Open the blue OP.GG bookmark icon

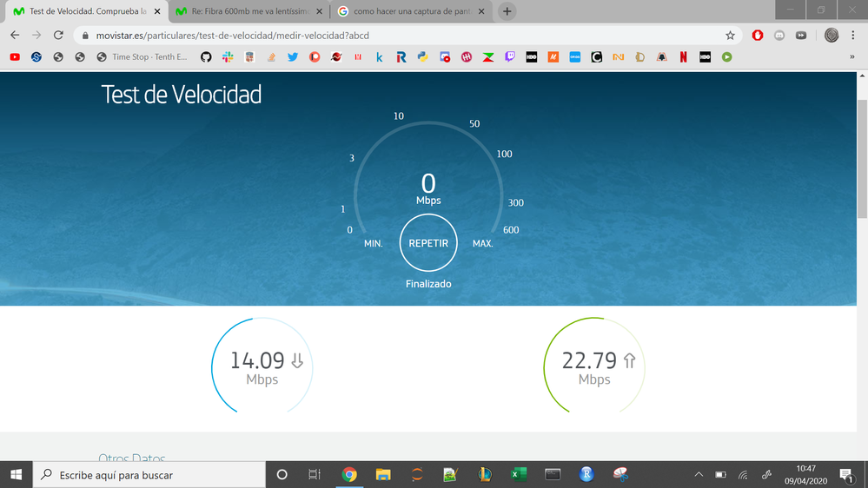click(x=575, y=57)
